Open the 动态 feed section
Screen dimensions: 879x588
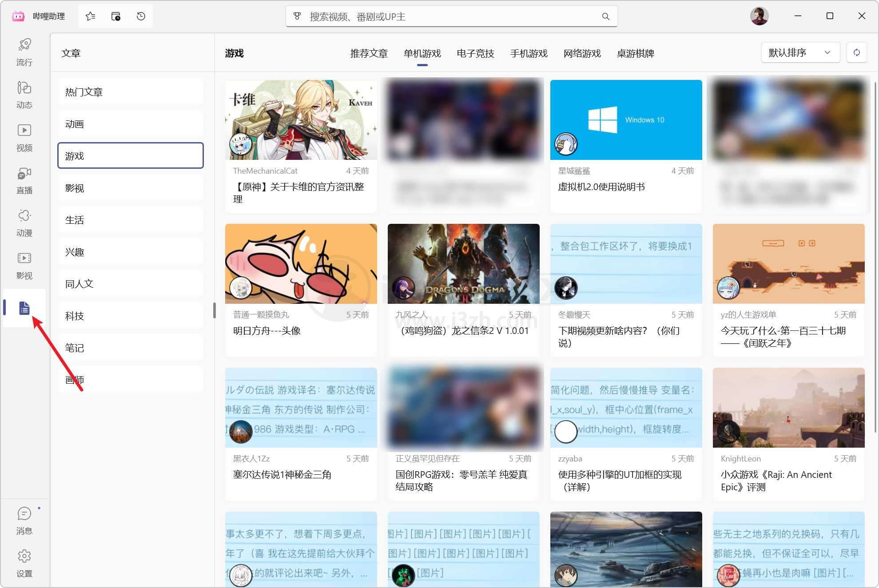24,95
